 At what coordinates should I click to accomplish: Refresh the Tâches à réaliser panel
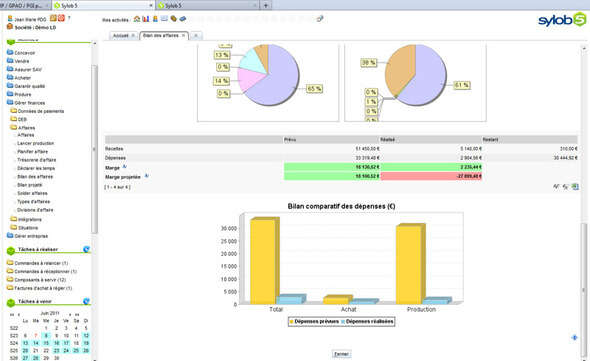coord(86,249)
